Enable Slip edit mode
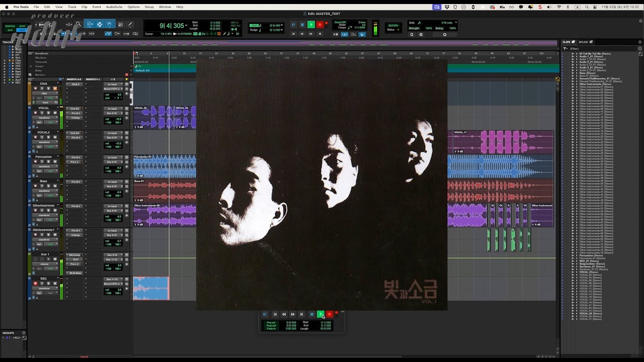Image resolution: width=644 pixels, height=362 pixels. (x=10, y=30)
